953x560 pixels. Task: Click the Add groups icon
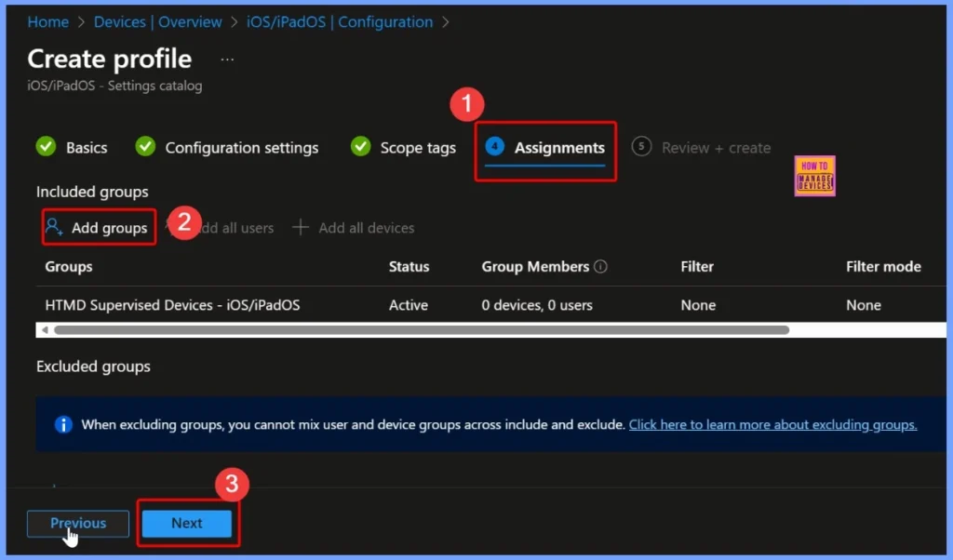(x=56, y=227)
